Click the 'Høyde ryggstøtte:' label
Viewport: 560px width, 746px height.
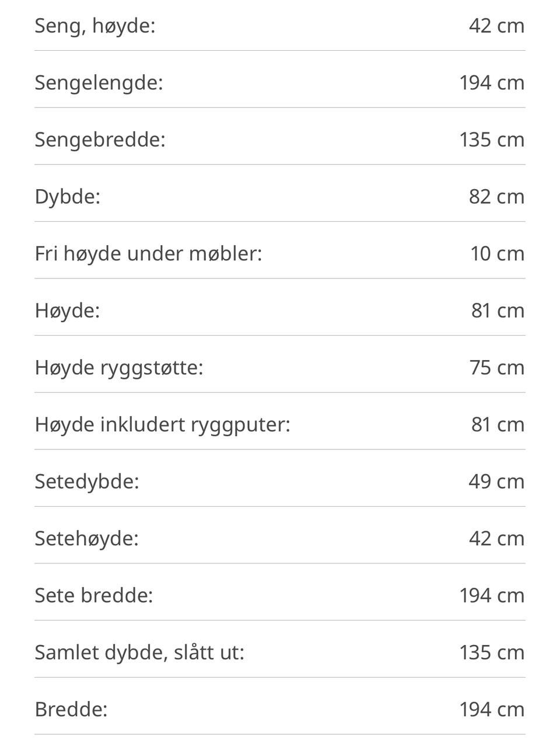tap(119, 367)
